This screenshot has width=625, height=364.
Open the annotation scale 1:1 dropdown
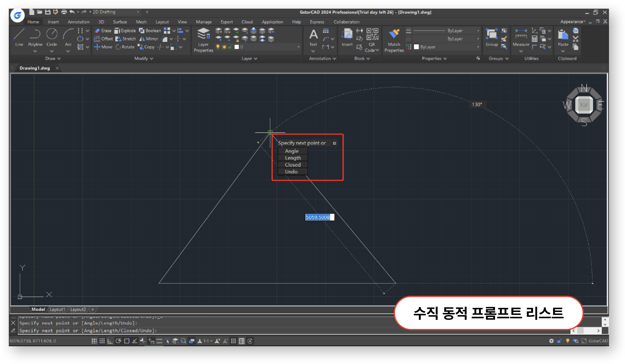208,341
